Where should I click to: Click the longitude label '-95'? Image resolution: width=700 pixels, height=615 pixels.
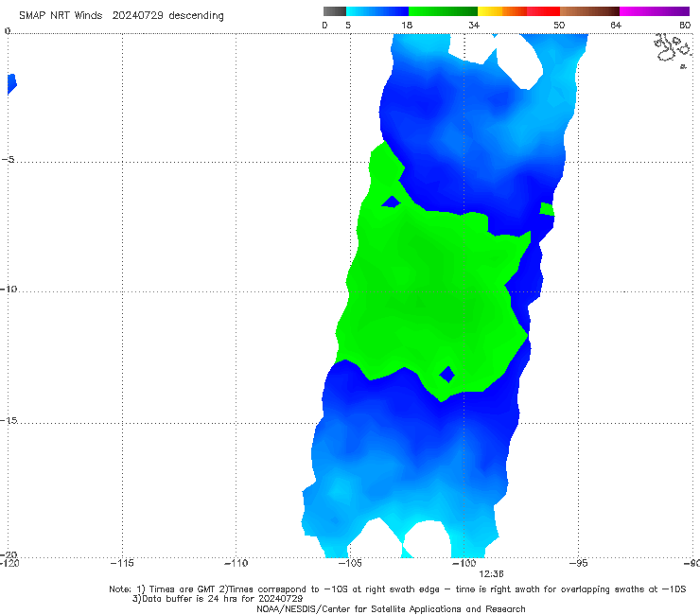point(578,563)
